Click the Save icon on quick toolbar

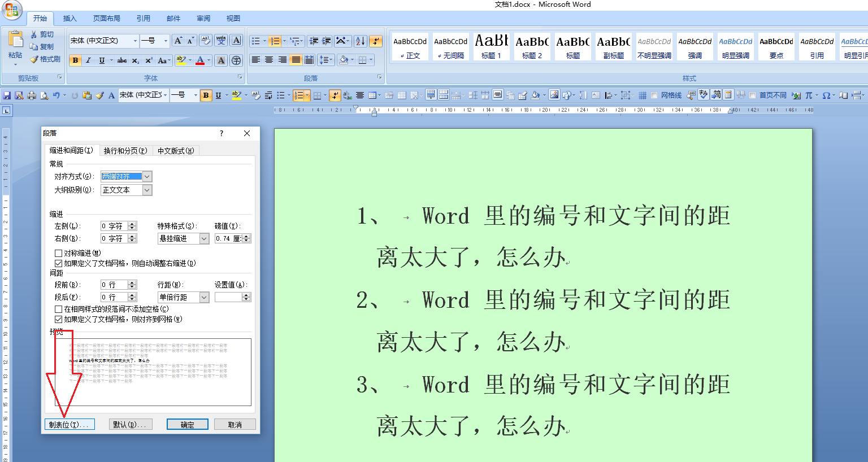coord(7,95)
